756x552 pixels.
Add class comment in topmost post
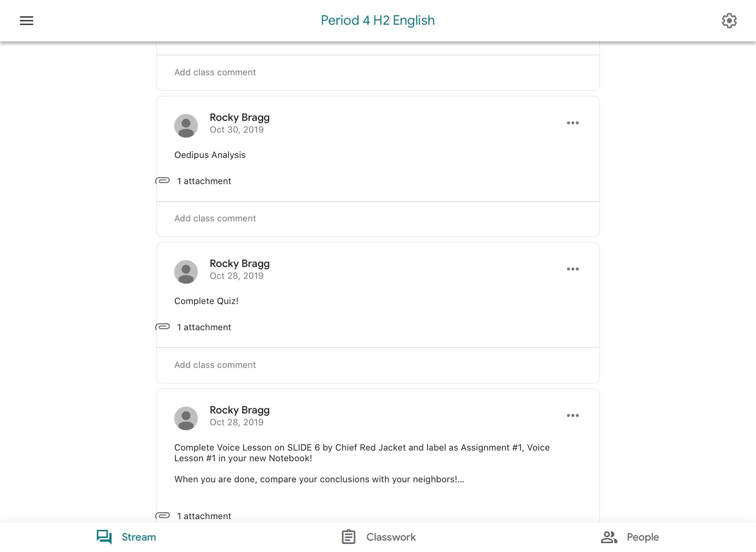215,72
